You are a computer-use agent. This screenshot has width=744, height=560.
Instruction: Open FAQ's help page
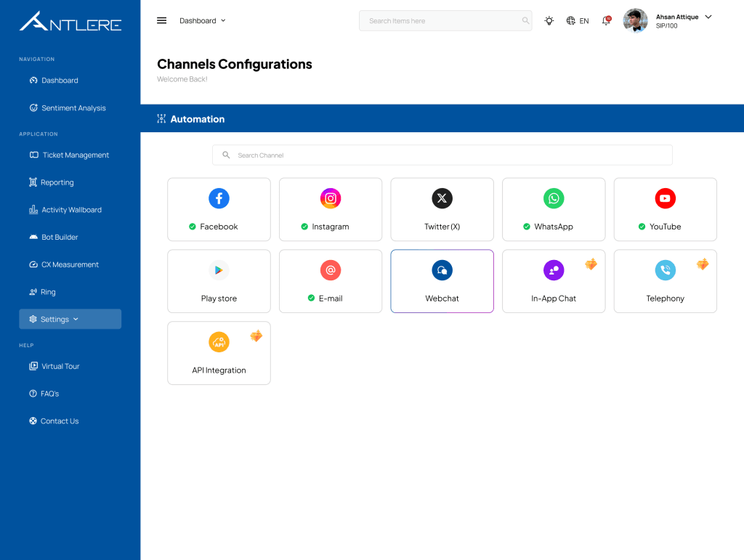(x=44, y=394)
